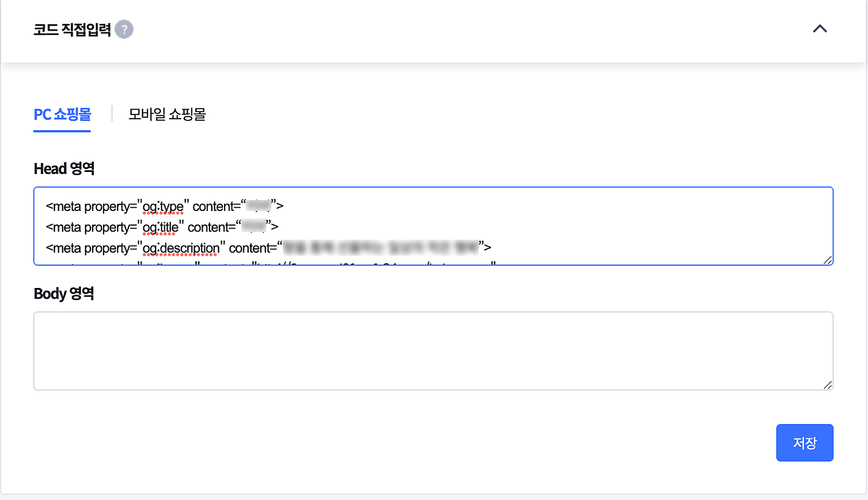Click the Head 영역 label

click(64, 169)
